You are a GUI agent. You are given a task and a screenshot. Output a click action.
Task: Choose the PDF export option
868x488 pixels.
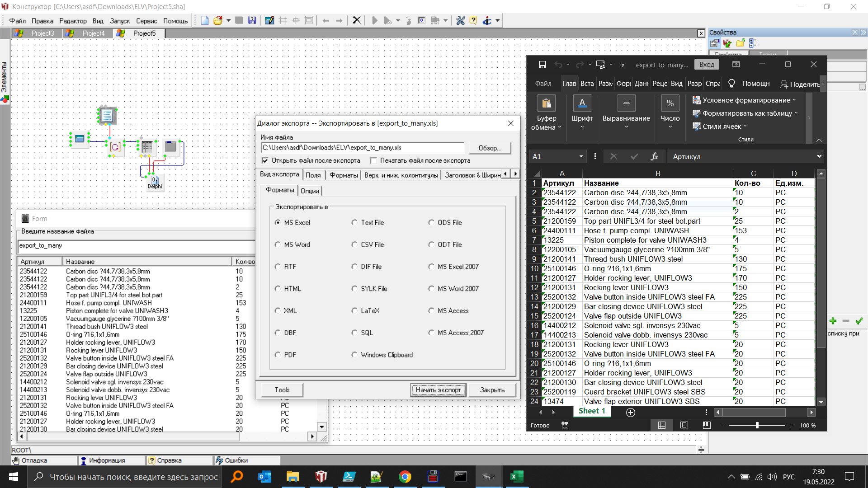(278, 355)
